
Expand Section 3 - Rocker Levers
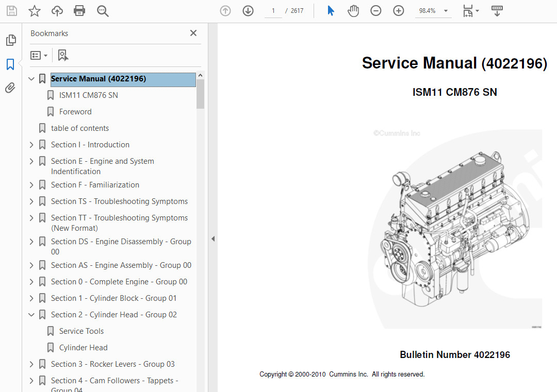tap(31, 364)
